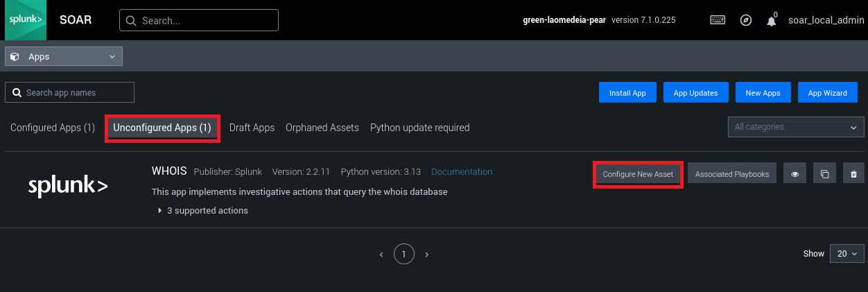The width and height of the screenshot is (868, 292).
Task: Delete WHOIS app with trash icon
Action: (x=853, y=174)
